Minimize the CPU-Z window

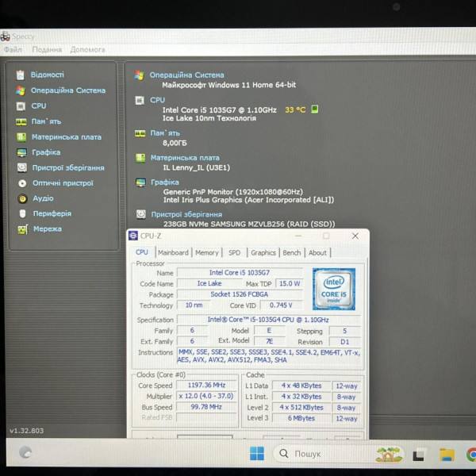[298, 236]
